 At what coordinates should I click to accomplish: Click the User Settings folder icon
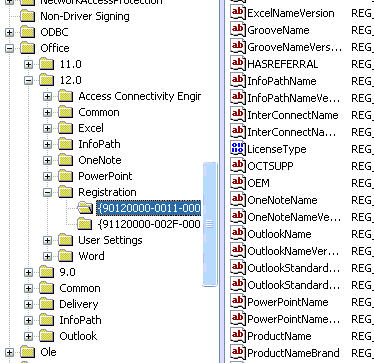pyautogui.click(x=66, y=240)
